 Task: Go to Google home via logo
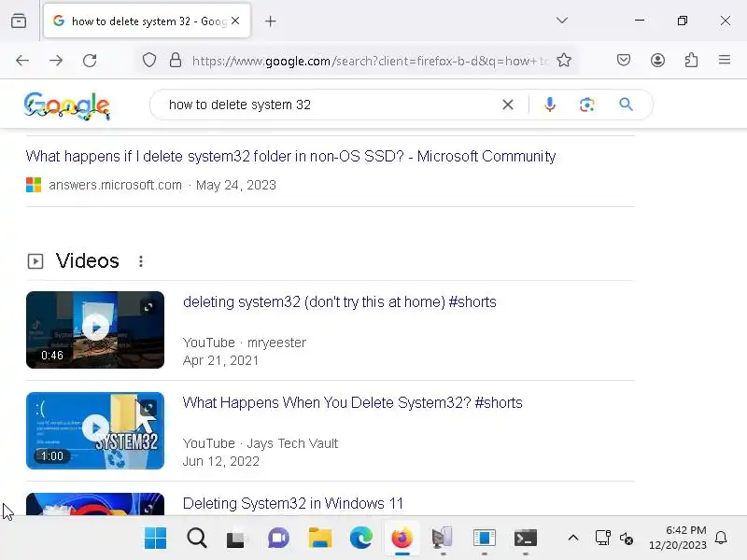[67, 105]
